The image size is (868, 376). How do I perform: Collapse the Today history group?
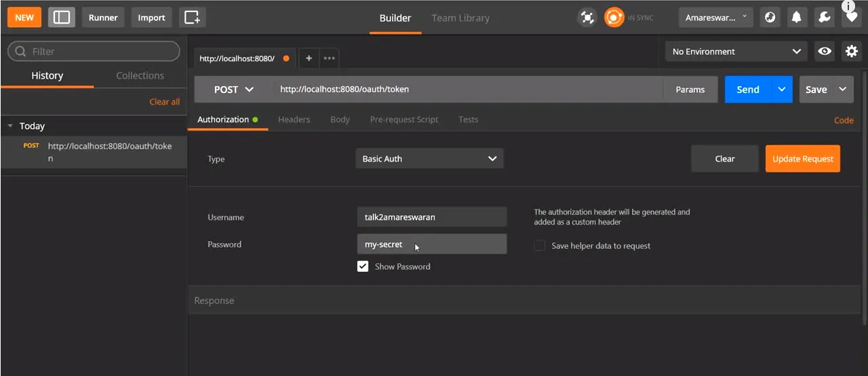point(10,126)
